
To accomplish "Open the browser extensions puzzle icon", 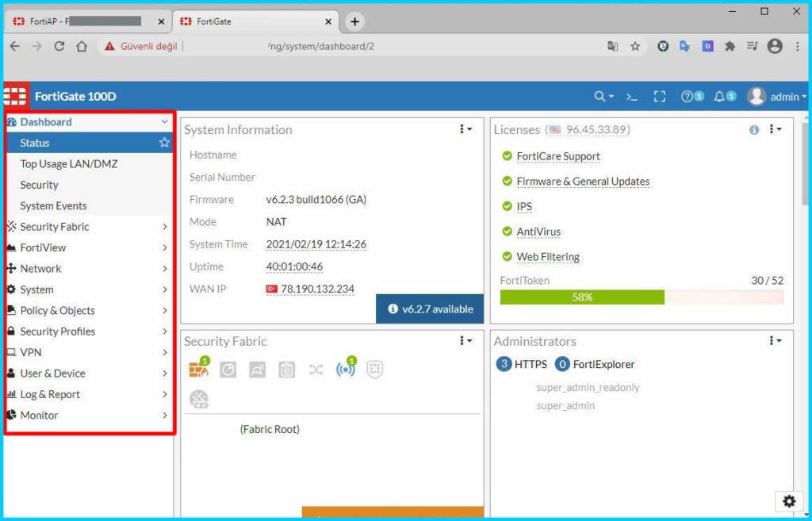I will click(730, 47).
